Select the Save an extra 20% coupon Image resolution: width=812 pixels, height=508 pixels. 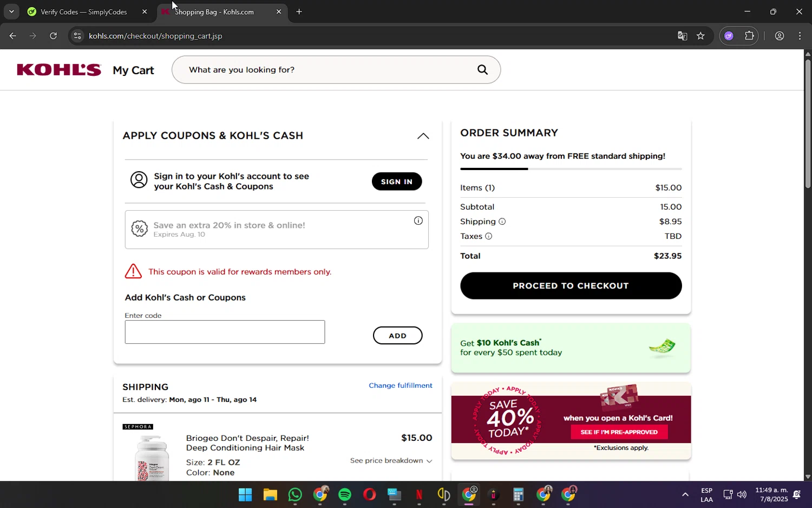tap(277, 230)
